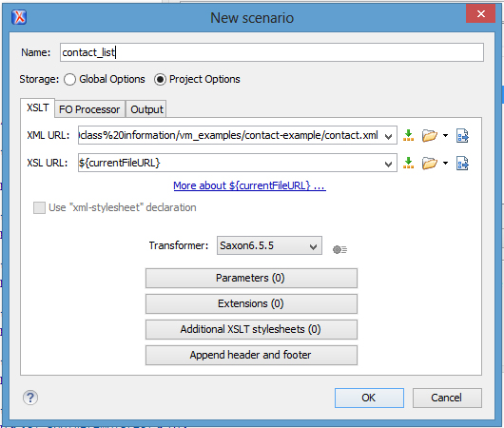504x428 pixels.
Task: Expand the XSL URL history dropdown
Action: tap(388, 164)
